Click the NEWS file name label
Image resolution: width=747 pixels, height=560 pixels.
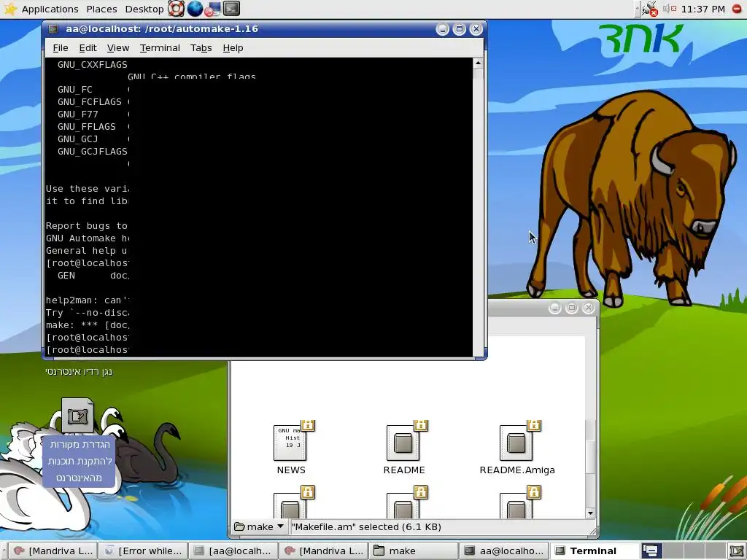[291, 470]
